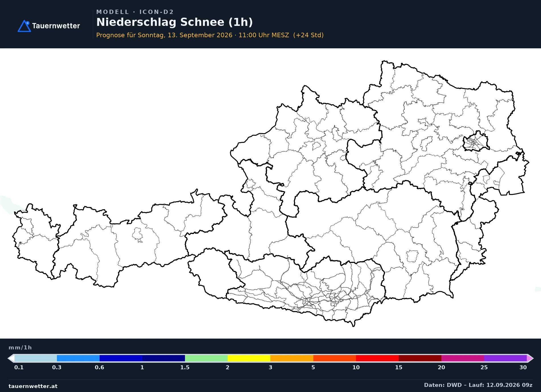Select the red 10–15 legend swatch
This screenshot has width=541, height=392.
point(377,358)
